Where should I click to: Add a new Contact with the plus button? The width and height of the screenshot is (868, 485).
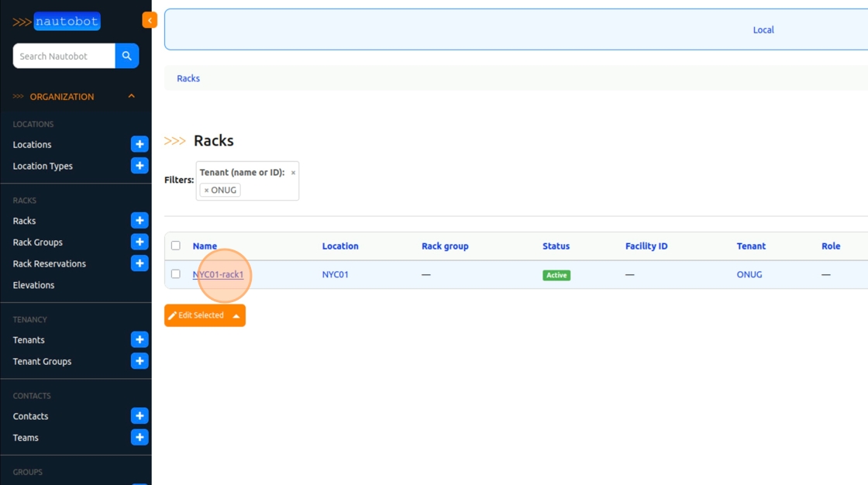pyautogui.click(x=139, y=416)
